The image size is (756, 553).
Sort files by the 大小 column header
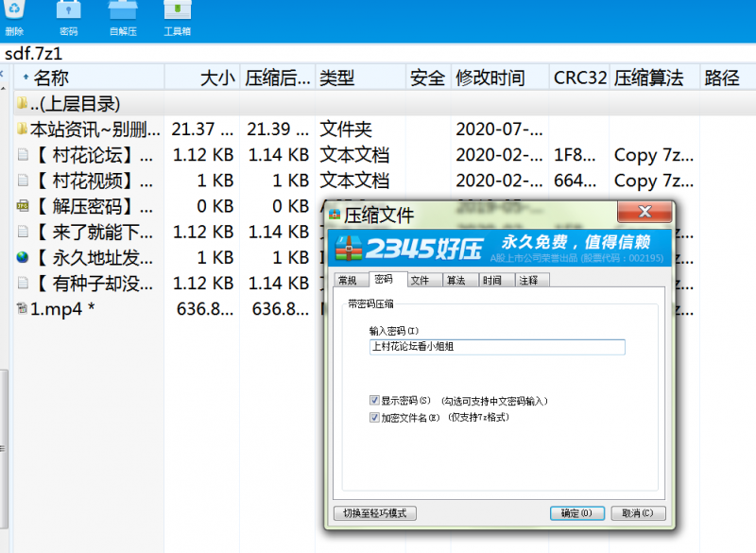[x=217, y=77]
